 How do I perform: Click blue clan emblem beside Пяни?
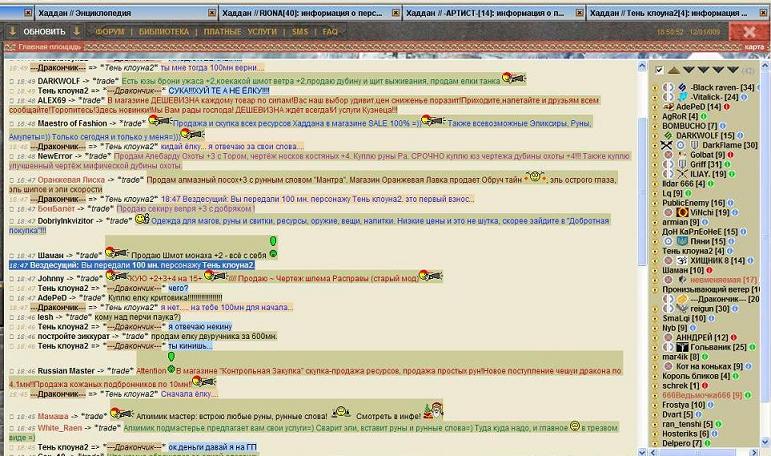(682, 241)
